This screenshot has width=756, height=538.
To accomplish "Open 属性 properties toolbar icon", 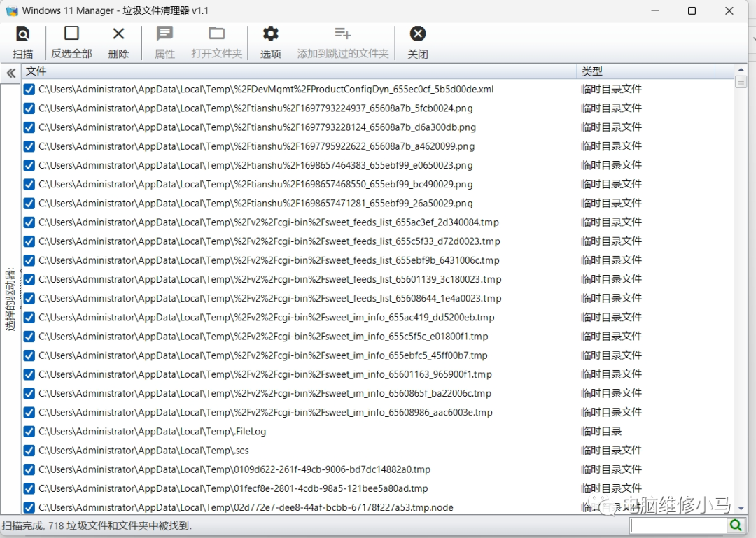I will 164,34.
